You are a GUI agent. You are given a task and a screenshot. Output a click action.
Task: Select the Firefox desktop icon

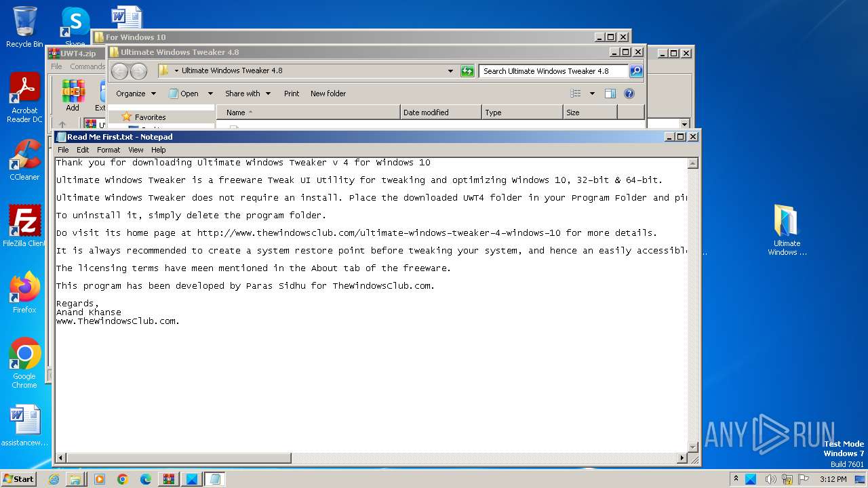pyautogui.click(x=24, y=293)
